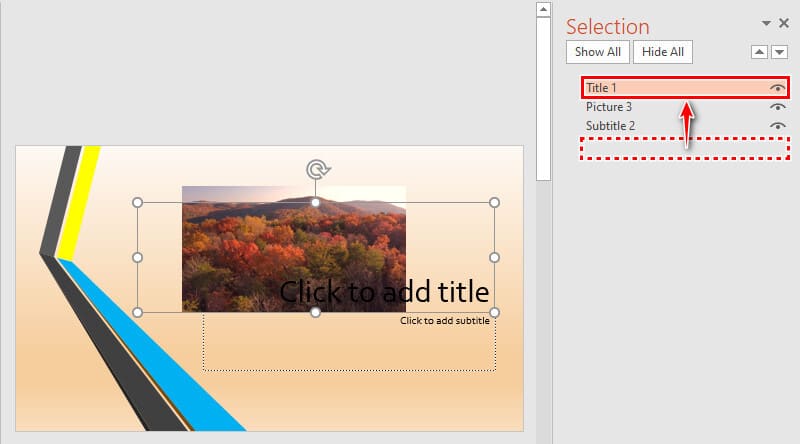This screenshot has height=444, width=800.
Task: Close the Selection pane
Action: click(x=784, y=23)
